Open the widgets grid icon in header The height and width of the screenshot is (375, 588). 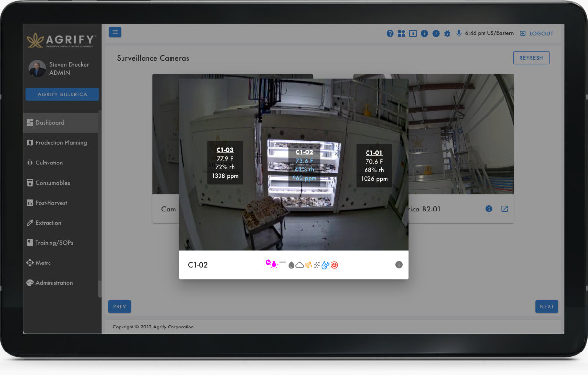pos(401,33)
